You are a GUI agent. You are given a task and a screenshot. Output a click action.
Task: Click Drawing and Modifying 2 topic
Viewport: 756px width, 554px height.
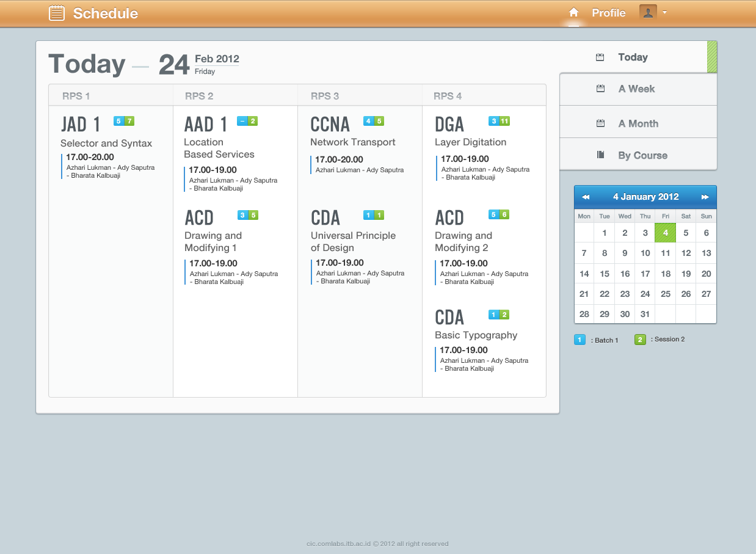(x=463, y=242)
